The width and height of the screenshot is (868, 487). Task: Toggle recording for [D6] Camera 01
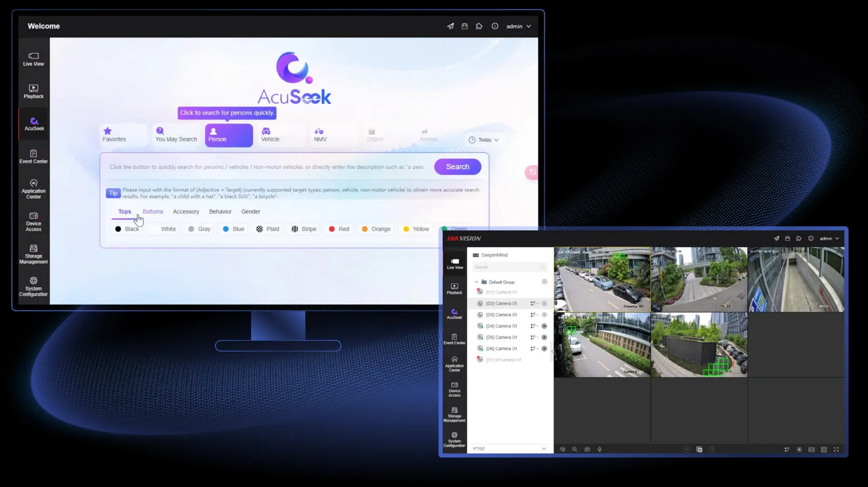point(544,348)
